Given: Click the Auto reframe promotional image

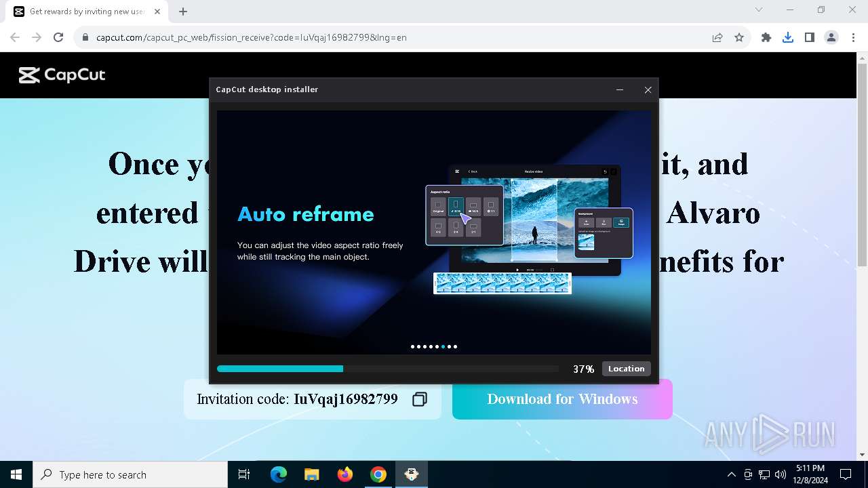Looking at the screenshot, I should tap(434, 232).
